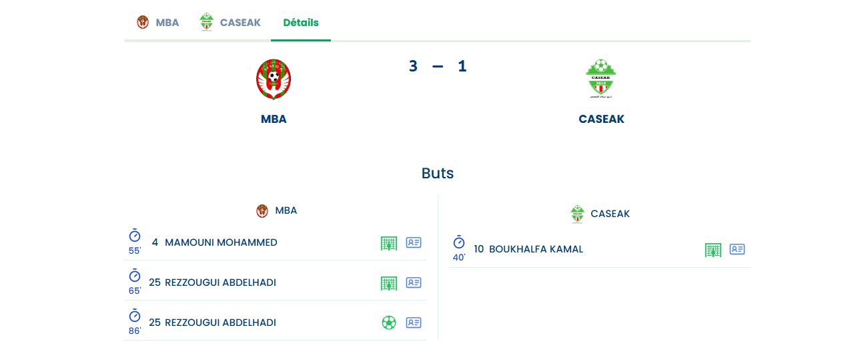Click the large CASEAK team crest
This screenshot has height=358, width=868.
click(601, 79)
